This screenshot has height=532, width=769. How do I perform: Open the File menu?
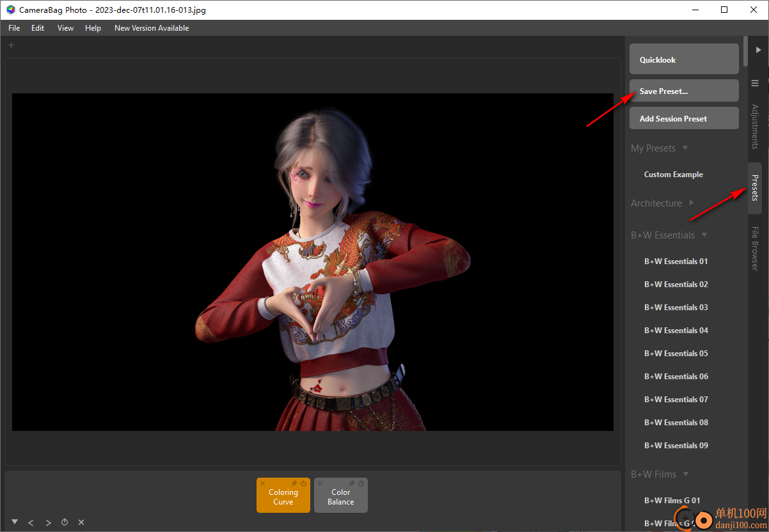(x=14, y=28)
